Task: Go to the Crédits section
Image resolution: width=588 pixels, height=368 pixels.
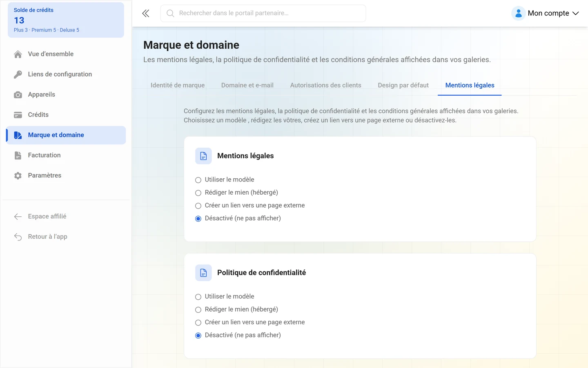Action: point(66,115)
